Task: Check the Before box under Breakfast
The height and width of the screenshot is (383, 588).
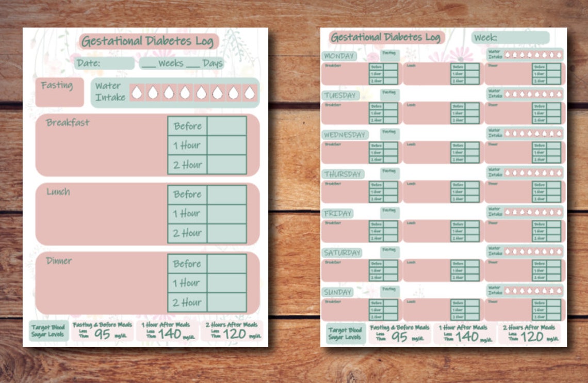Action: pyautogui.click(x=227, y=125)
